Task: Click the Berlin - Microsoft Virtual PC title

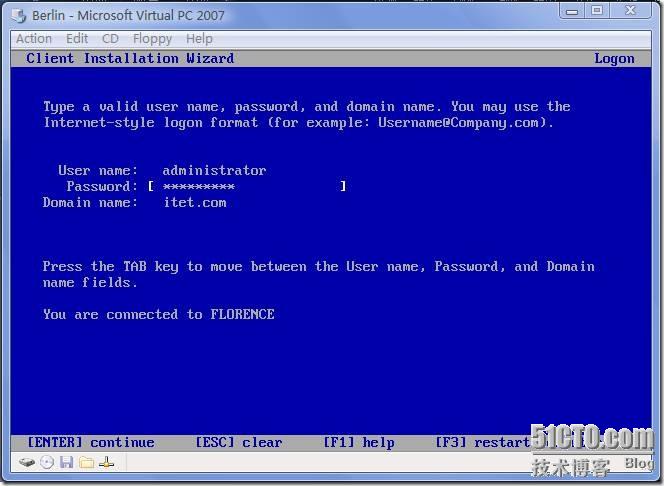Action: point(128,16)
